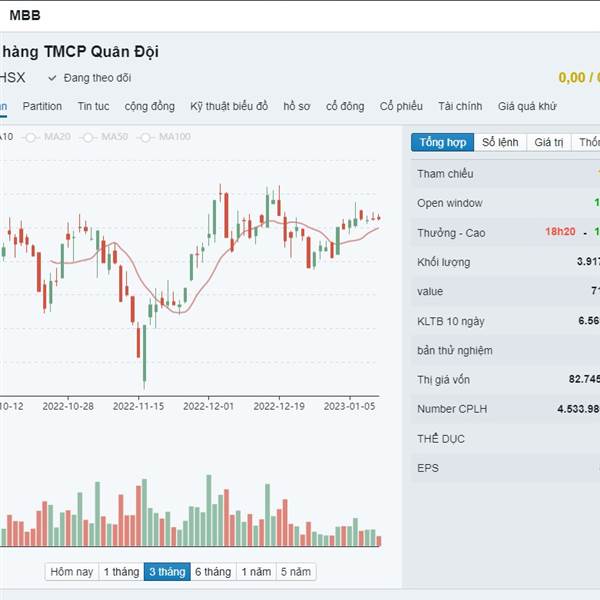Viewport: 600px width, 600px height.
Task: View the Giá quá khứ tab
Action: 527,106
